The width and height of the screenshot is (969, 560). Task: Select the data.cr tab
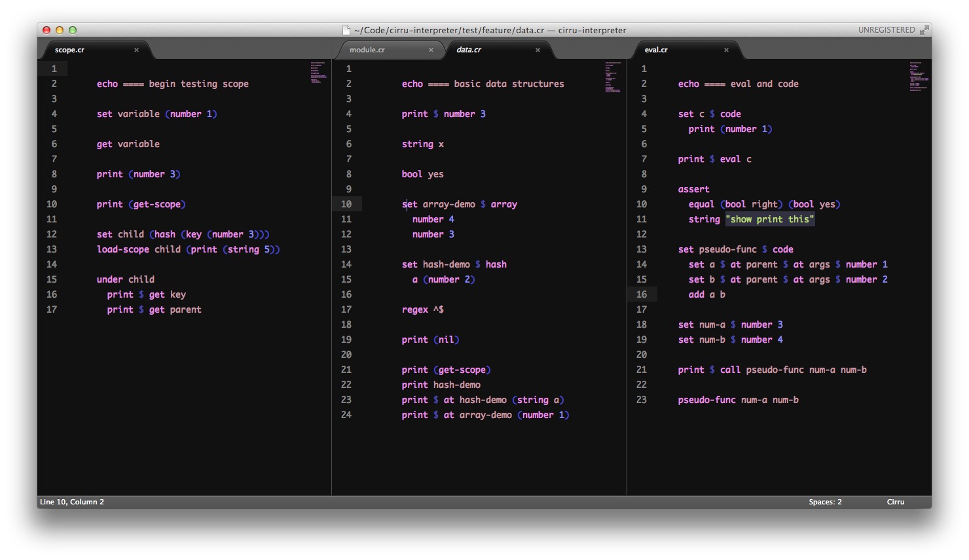500,50
